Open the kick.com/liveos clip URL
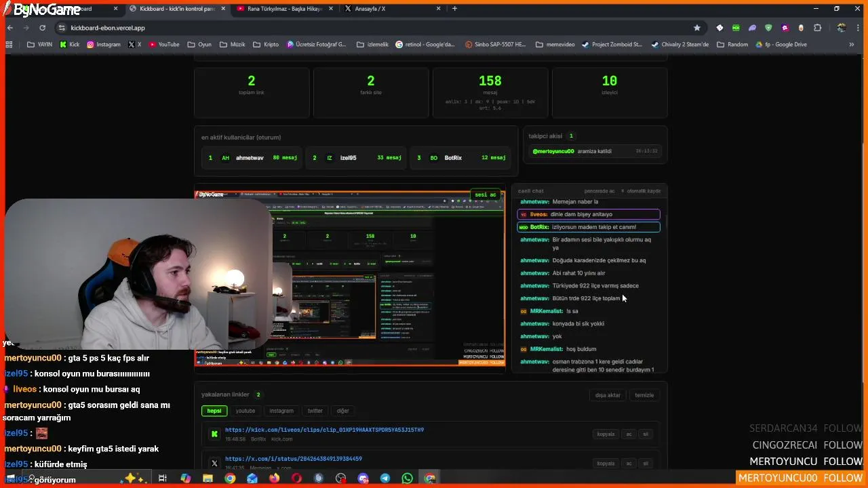The image size is (868, 488). pos(324,430)
